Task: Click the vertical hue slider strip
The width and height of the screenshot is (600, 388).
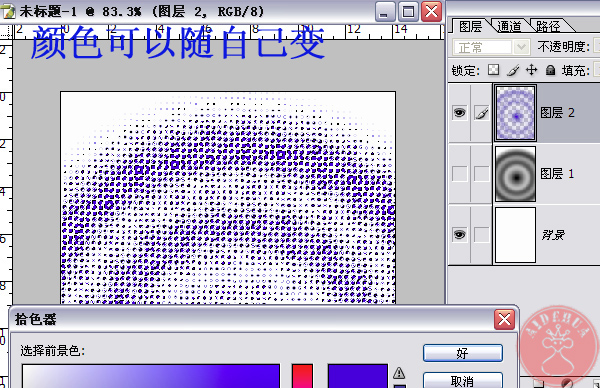Action: (302, 376)
